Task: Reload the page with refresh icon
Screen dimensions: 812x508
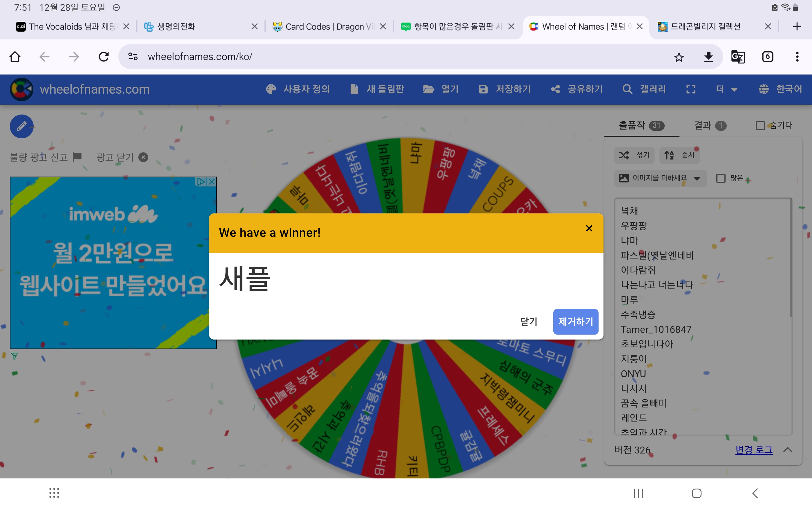Action: tap(104, 57)
